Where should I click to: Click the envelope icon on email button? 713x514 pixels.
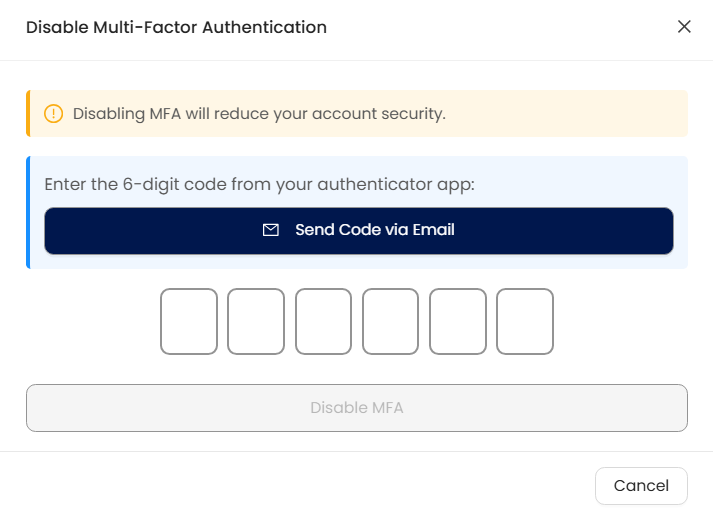click(x=270, y=230)
